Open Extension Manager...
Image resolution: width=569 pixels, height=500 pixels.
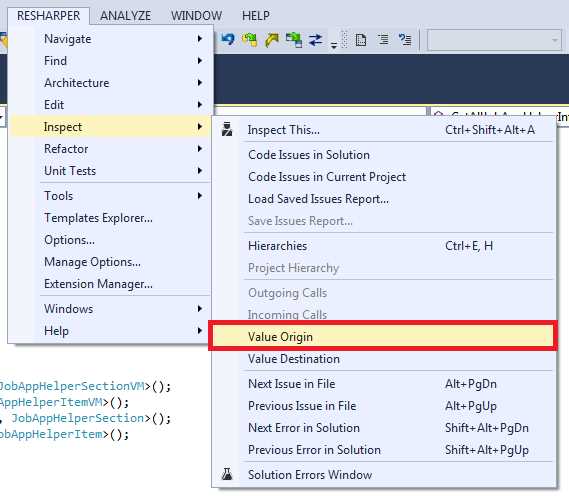click(111, 283)
